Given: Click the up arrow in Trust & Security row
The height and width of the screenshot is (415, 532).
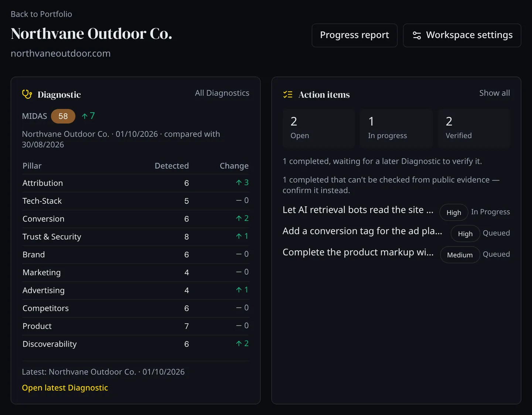Looking at the screenshot, I should pos(239,236).
